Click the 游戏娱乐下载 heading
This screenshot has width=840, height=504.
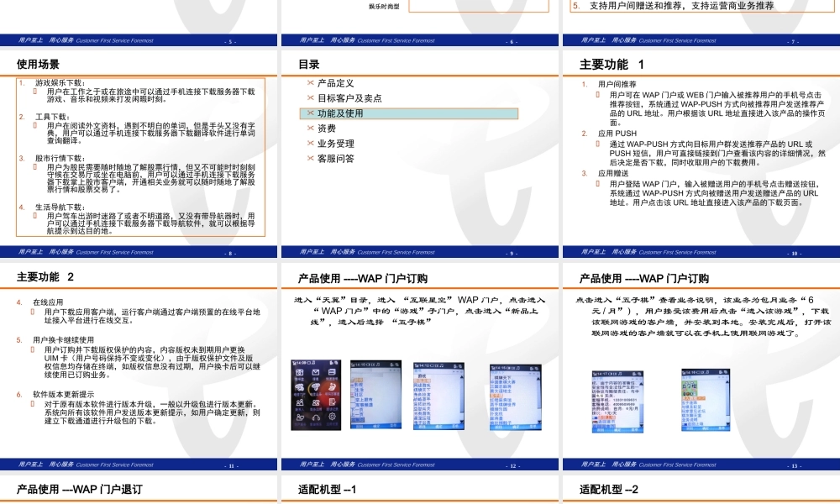[60, 83]
